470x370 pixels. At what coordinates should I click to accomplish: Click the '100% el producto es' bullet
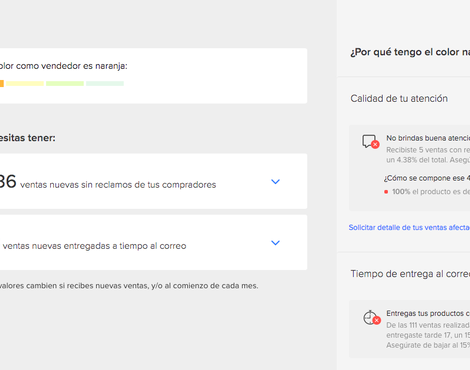tap(427, 192)
